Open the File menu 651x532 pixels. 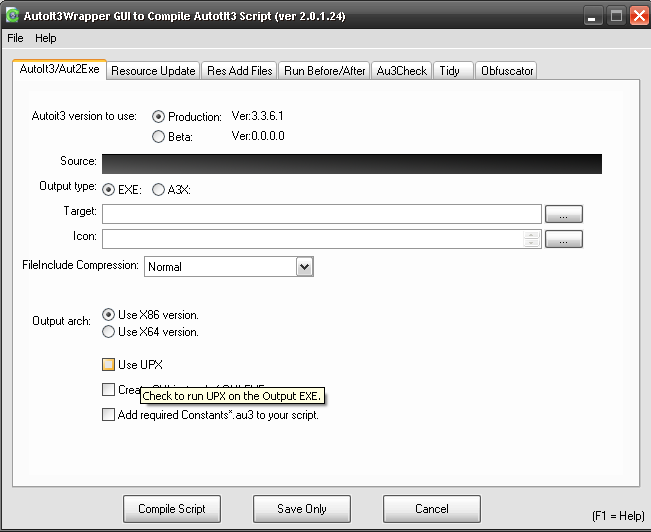click(x=15, y=38)
